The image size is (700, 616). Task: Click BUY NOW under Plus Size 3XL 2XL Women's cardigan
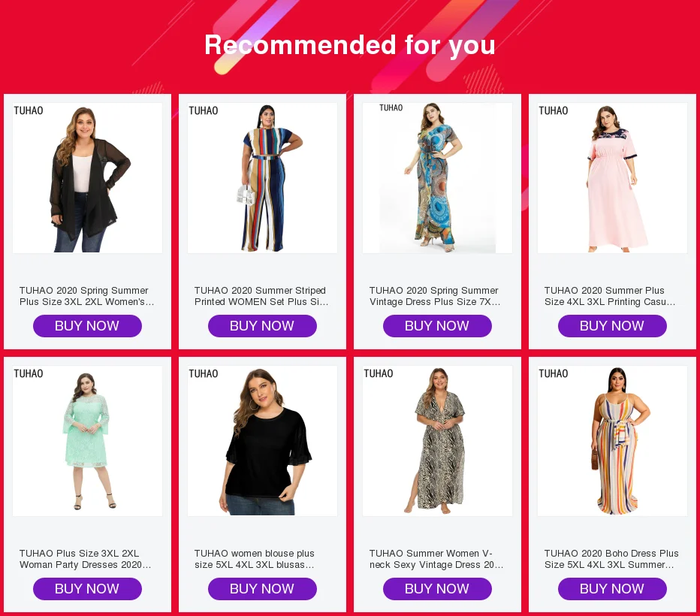tap(87, 326)
